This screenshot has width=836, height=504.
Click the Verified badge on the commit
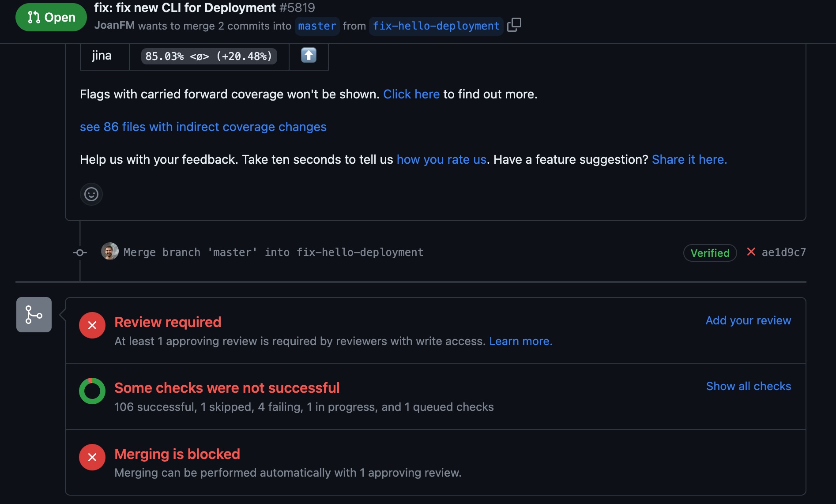pos(709,252)
